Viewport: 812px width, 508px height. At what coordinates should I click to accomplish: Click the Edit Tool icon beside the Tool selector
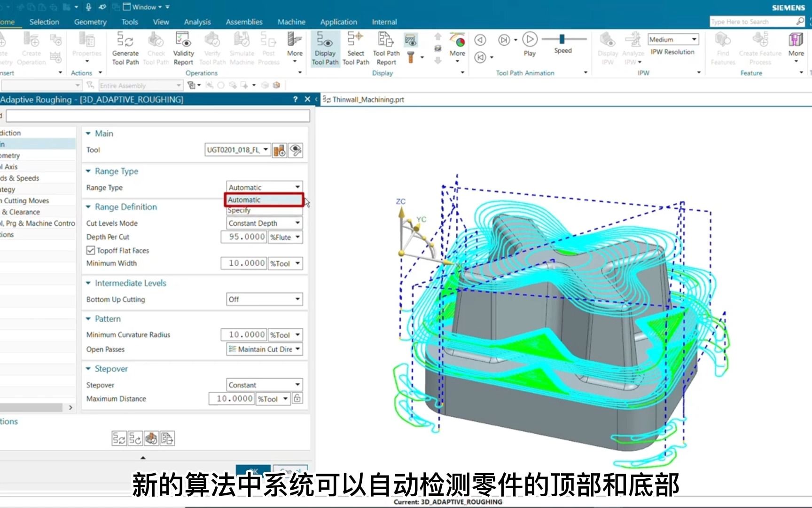pyautogui.click(x=279, y=150)
